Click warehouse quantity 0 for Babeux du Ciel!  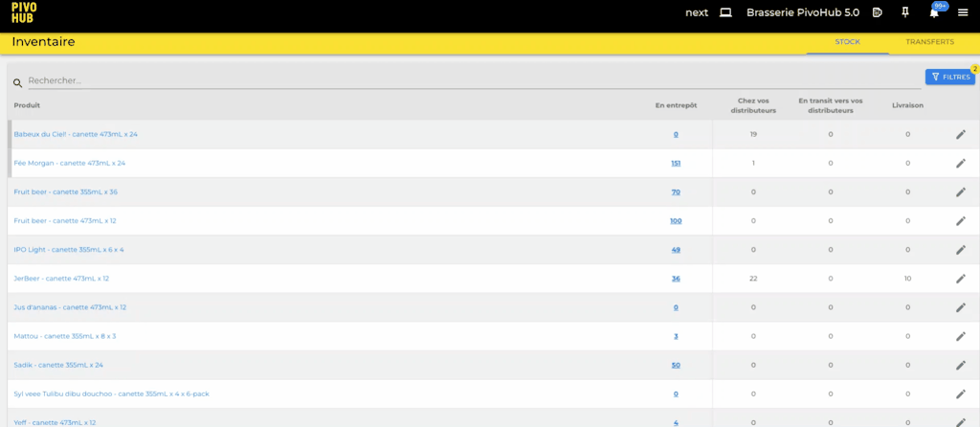676,134
